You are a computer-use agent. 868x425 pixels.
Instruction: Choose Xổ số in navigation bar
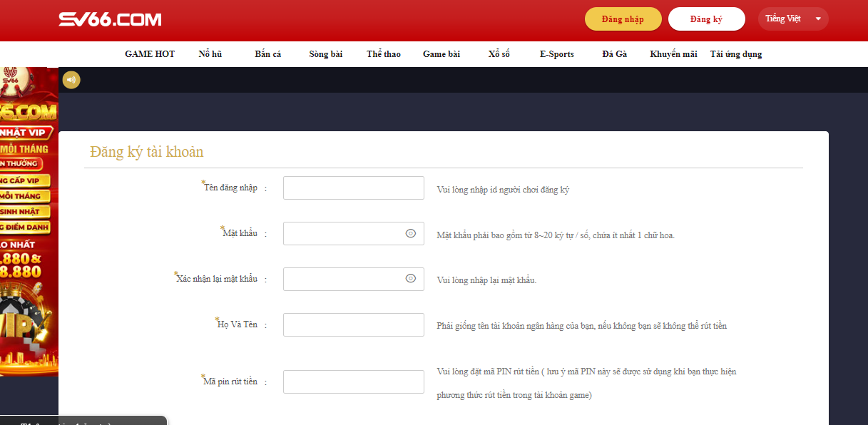(x=499, y=54)
